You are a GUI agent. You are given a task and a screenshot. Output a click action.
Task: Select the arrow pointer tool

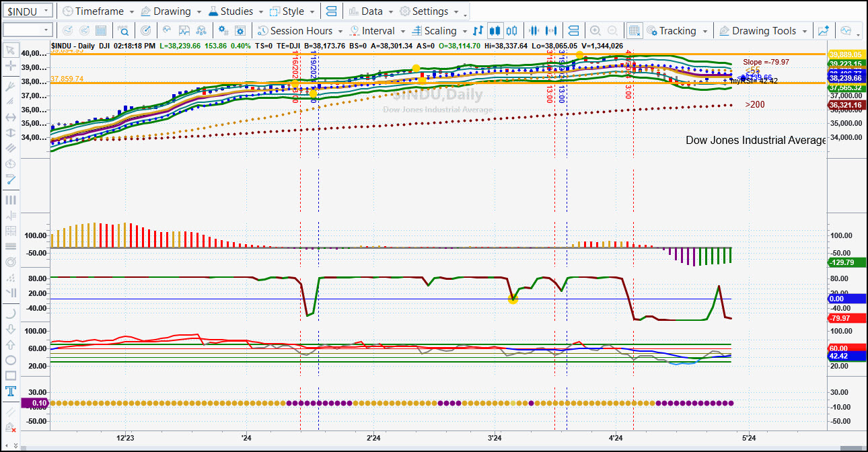click(x=11, y=50)
